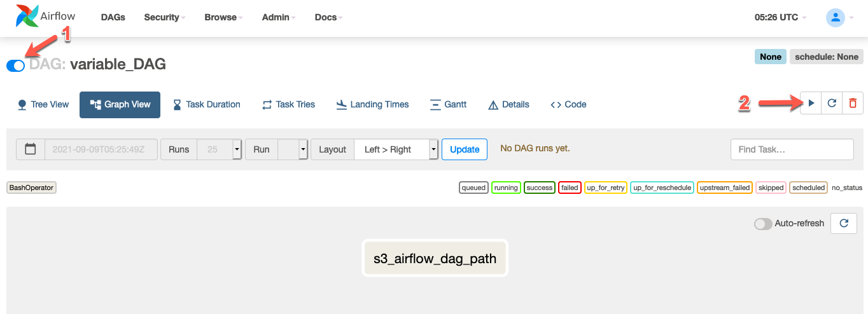Open the calendar date picker icon
Image resolution: width=868 pixels, height=314 pixels.
click(30, 149)
